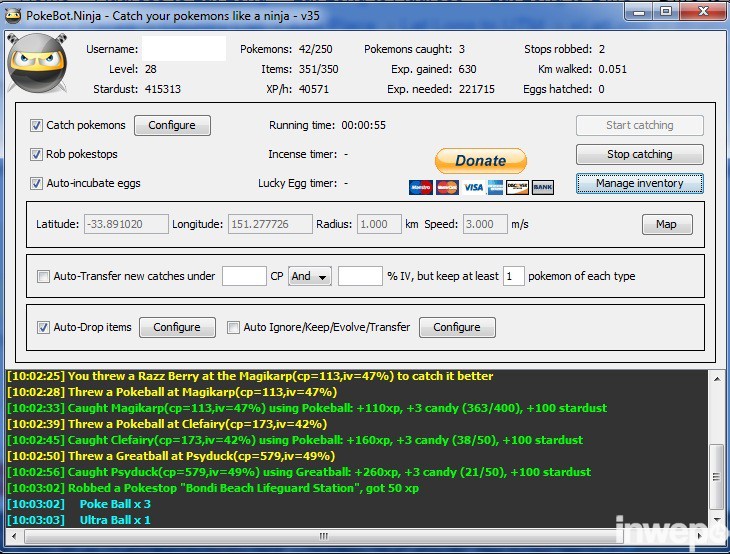
Task: Click Exp. needed value 221715
Action: pos(477,89)
